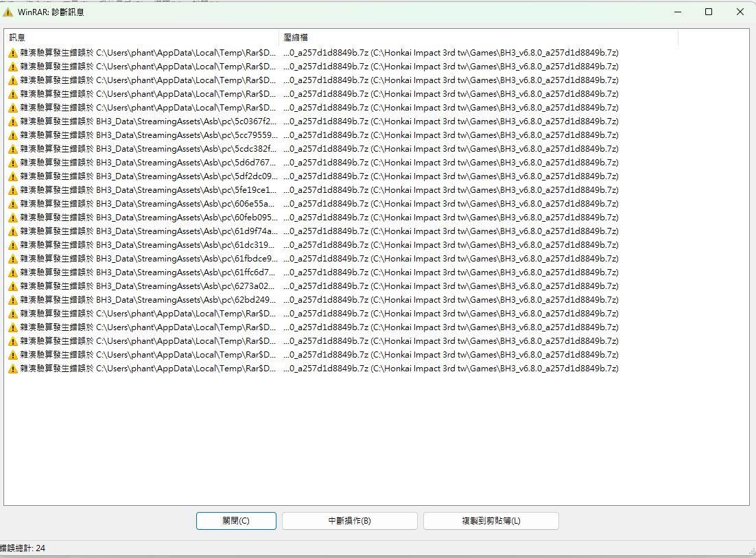Viewport: 756px width, 558px height.
Task: Minimize the WinRAR diagnostic window
Action: click(678, 12)
